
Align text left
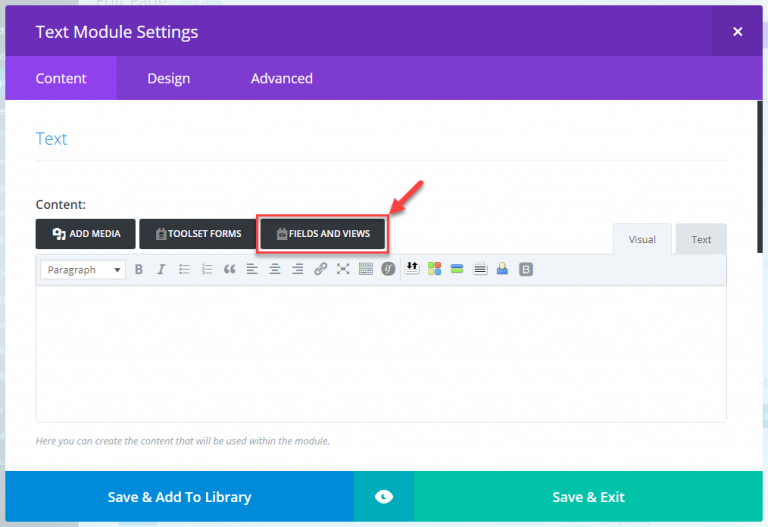pos(252,269)
